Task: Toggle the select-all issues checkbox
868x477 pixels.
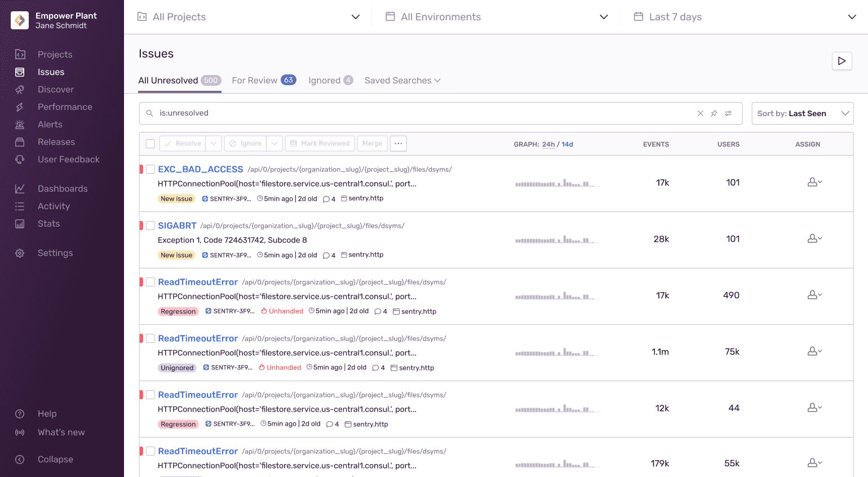Action: 150,144
